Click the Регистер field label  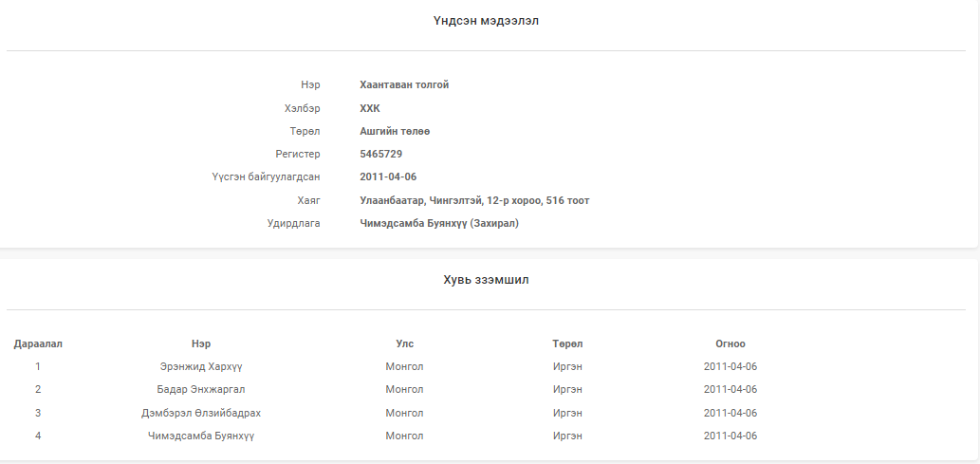[298, 154]
